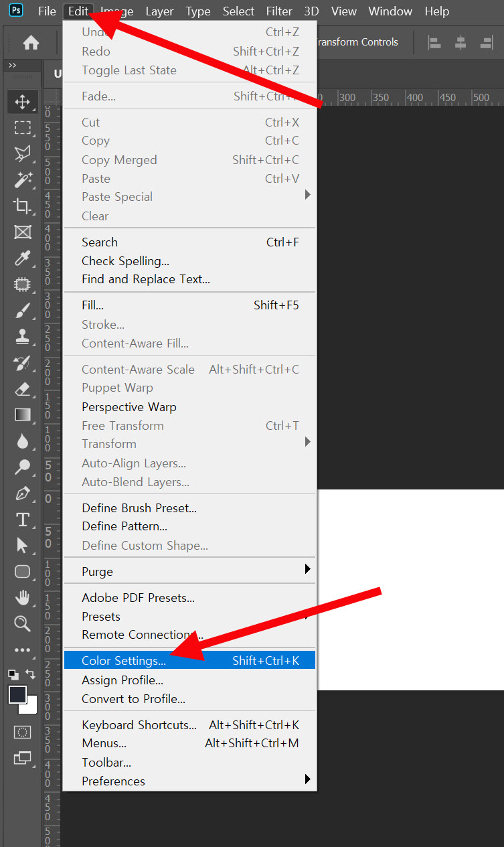Select the Eraser tool
The height and width of the screenshot is (847, 504).
(x=23, y=389)
